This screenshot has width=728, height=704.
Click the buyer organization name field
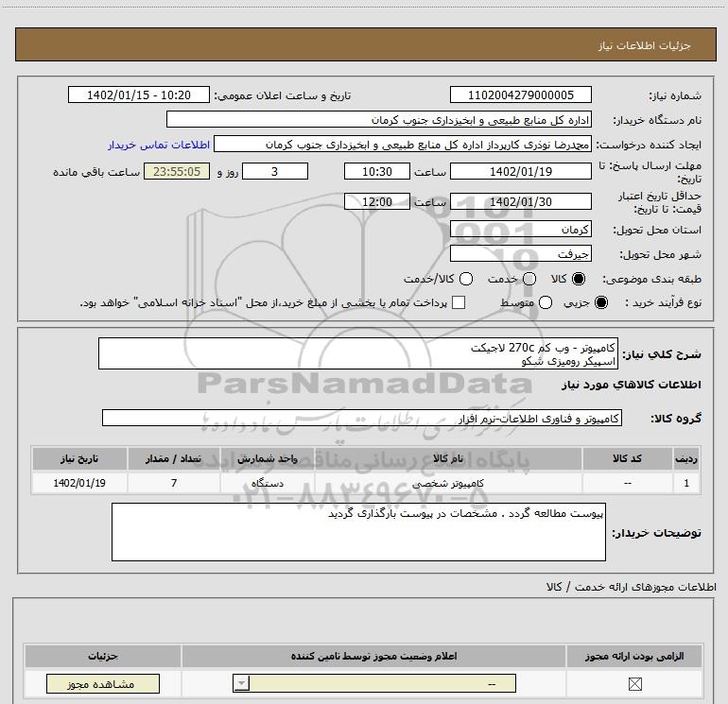[379, 119]
